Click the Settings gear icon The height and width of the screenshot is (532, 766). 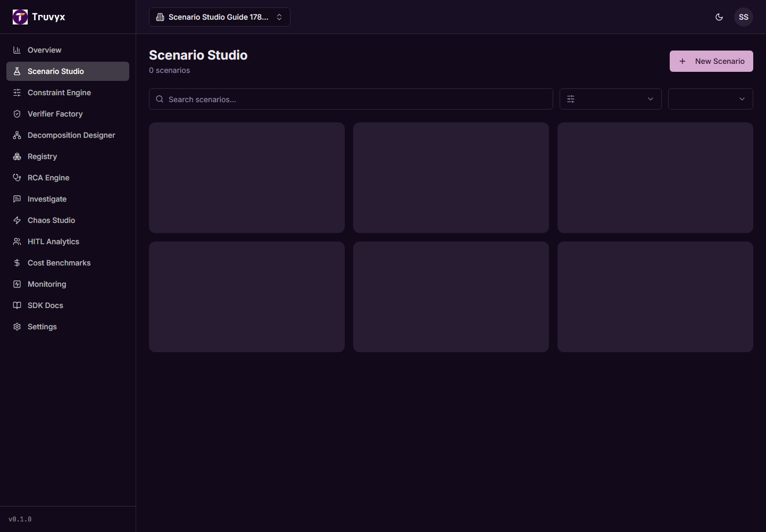tap(17, 327)
